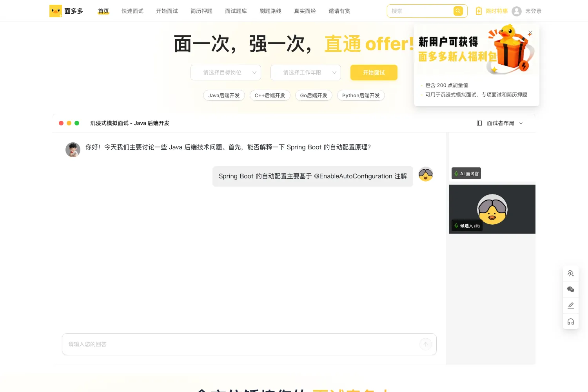588x392 pixels.
Task: Open the 面试者布局 layout dropdown
Action: 500,123
